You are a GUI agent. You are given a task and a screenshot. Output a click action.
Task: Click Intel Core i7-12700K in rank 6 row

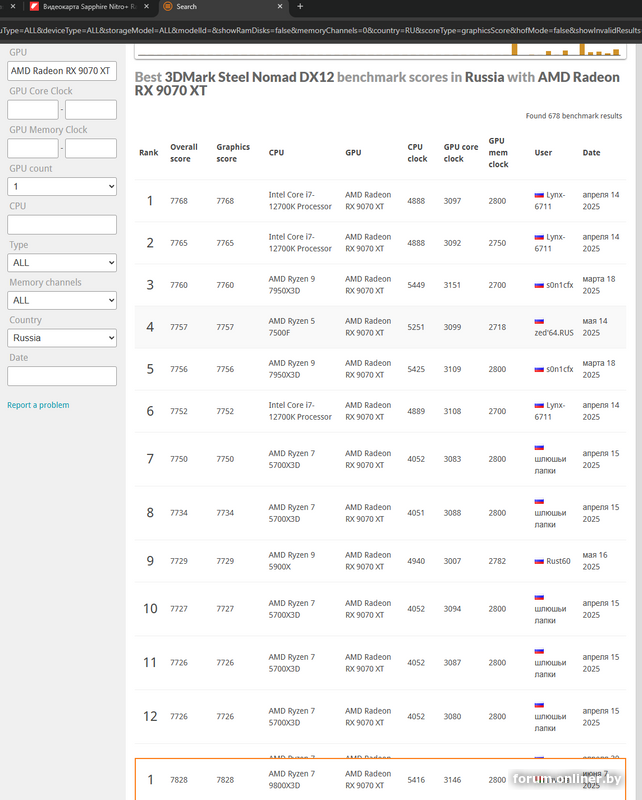pos(300,411)
